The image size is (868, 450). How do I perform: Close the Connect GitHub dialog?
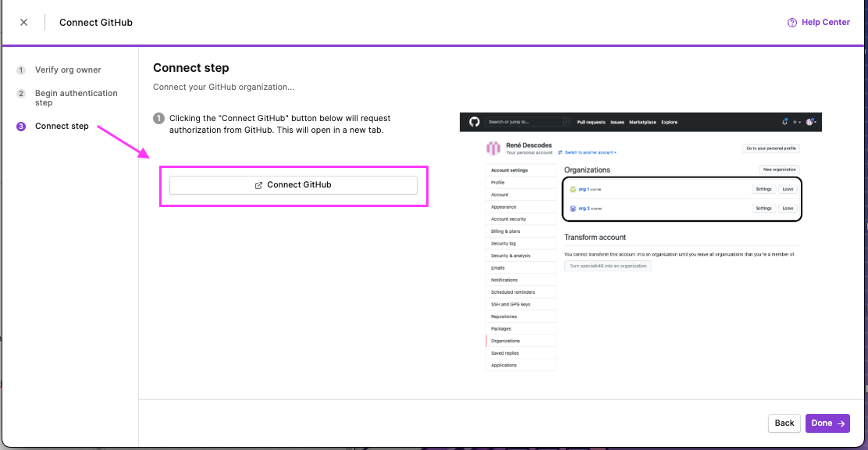[x=23, y=23]
